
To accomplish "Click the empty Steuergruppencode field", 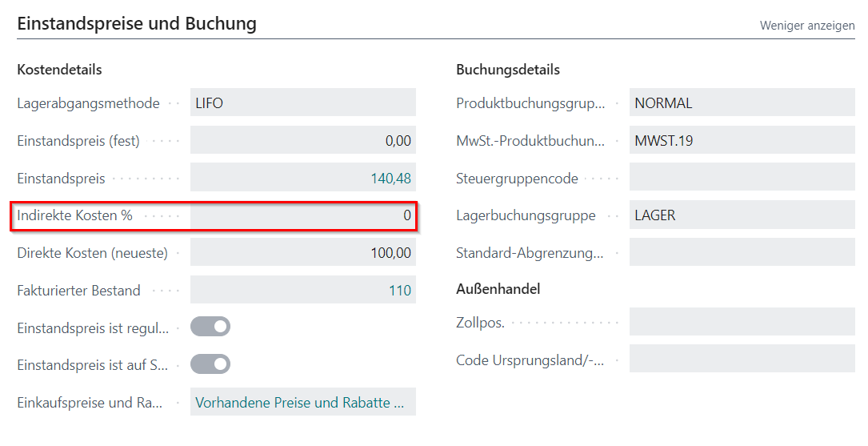I will tap(742, 179).
